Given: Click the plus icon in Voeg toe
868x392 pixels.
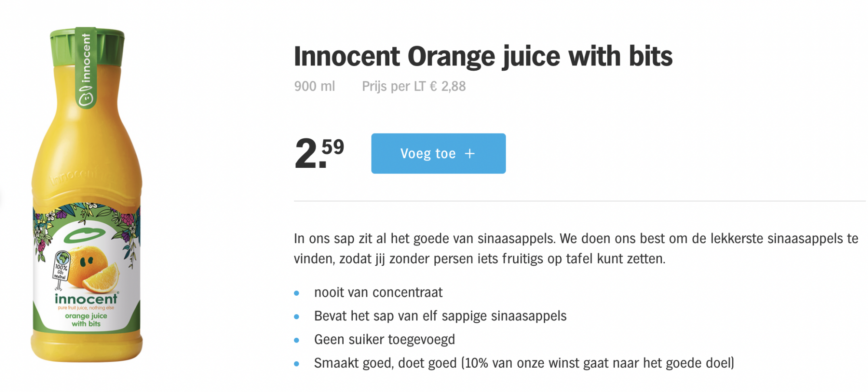Looking at the screenshot, I should click(x=470, y=154).
